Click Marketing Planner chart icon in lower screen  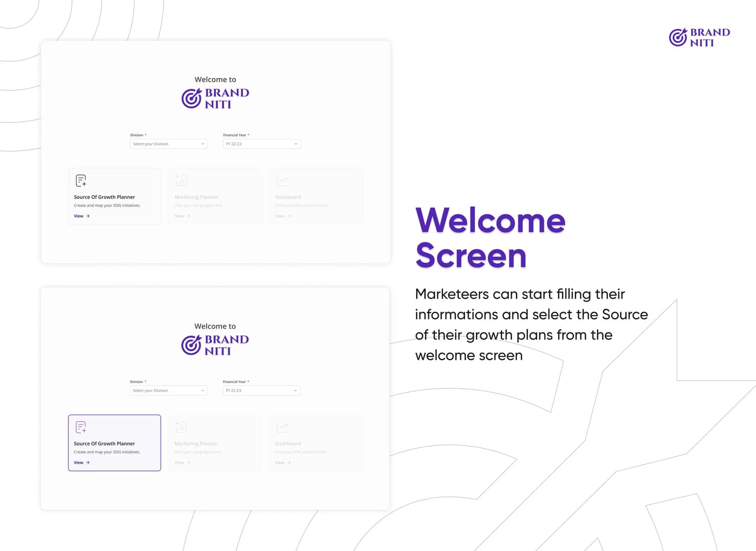point(181,427)
